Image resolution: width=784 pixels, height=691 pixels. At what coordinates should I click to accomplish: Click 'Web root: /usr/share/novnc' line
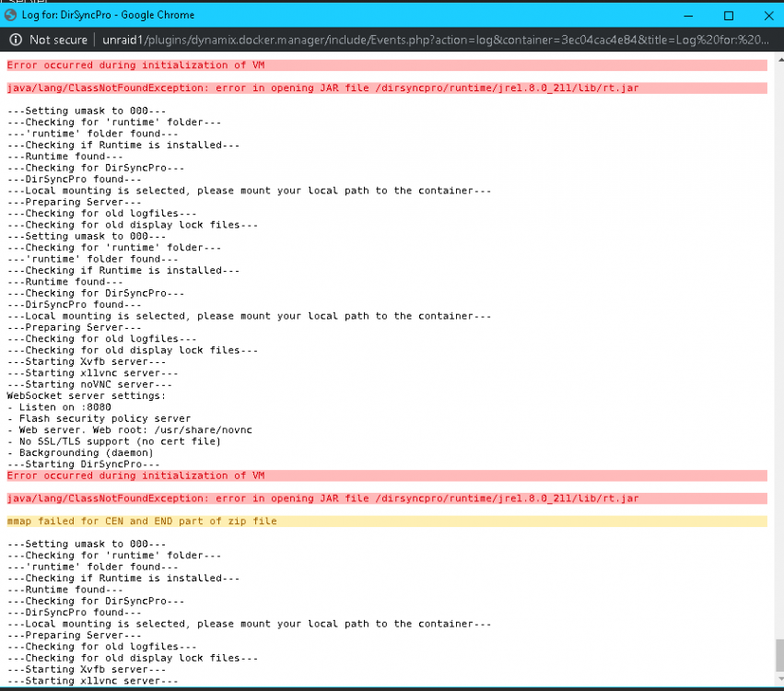130,430
